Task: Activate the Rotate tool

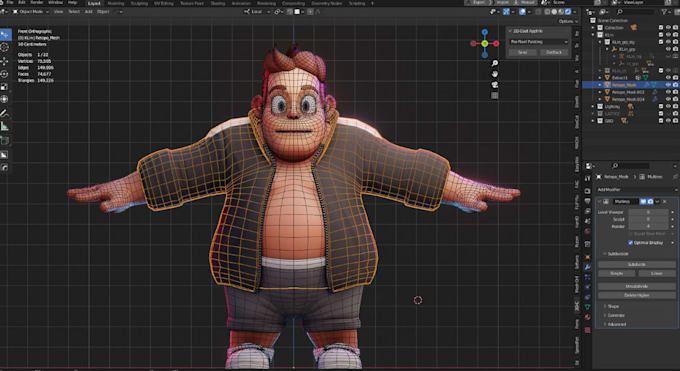Action: pyautogui.click(x=4, y=74)
